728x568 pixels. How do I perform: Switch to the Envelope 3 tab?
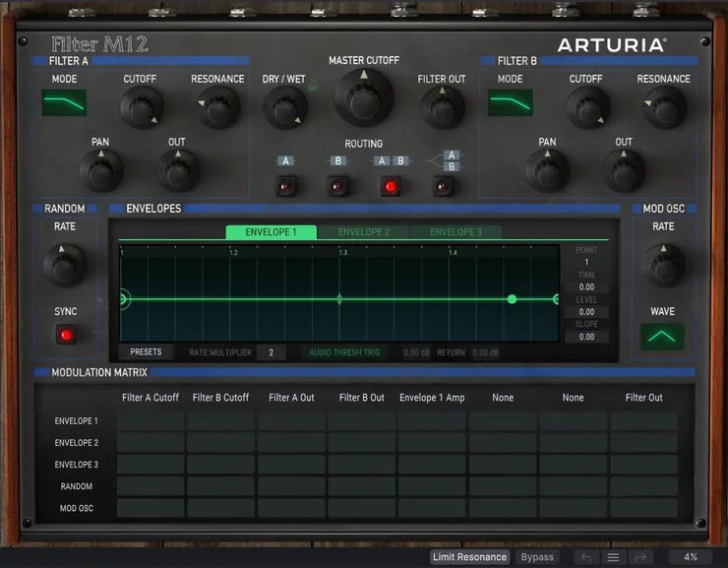[x=455, y=232]
